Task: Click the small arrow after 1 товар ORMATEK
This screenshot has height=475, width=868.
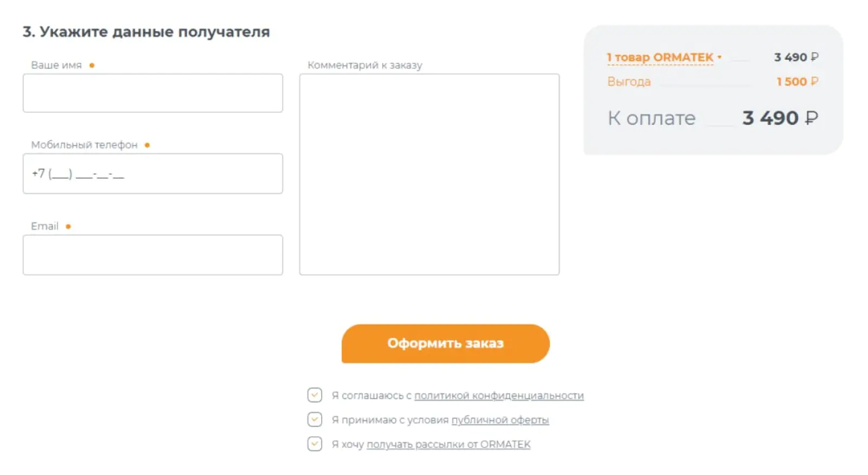Action: [719, 56]
